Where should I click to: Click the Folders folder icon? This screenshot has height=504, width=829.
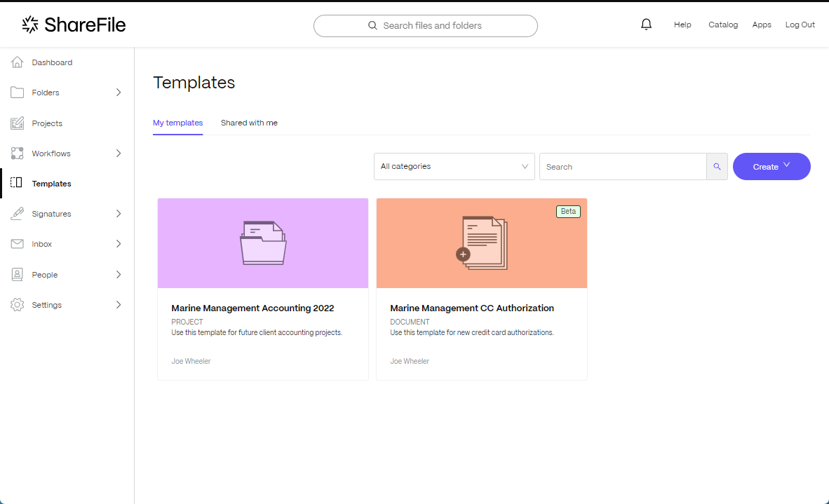(17, 93)
